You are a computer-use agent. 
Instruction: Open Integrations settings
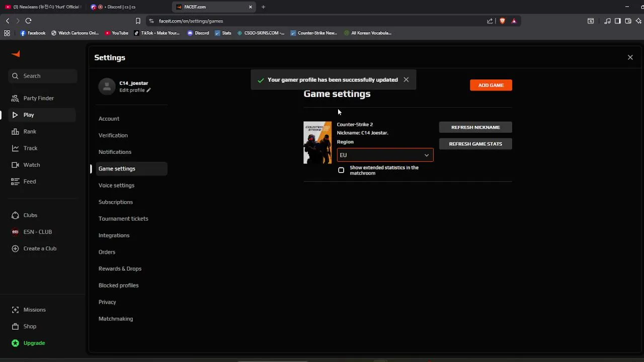[114, 235]
